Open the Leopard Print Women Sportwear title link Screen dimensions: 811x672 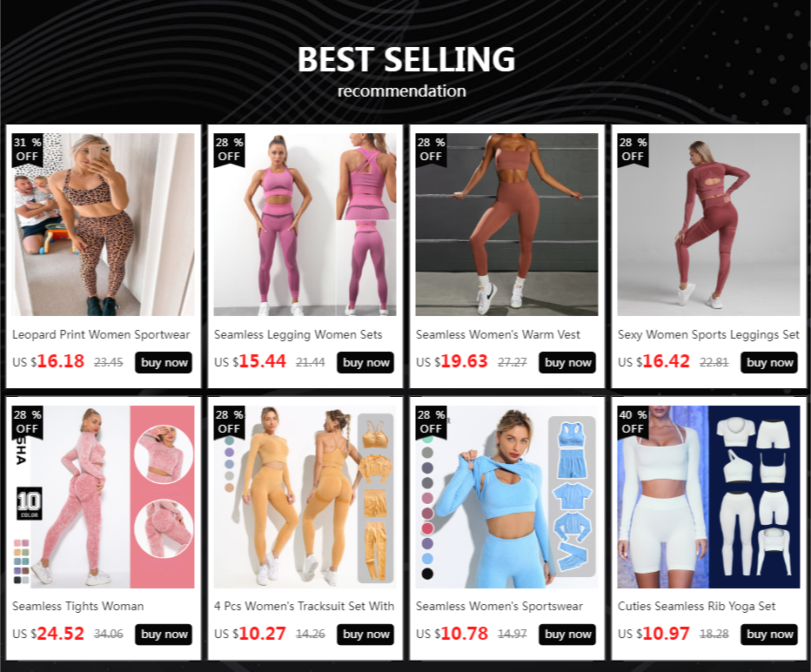pos(101,335)
